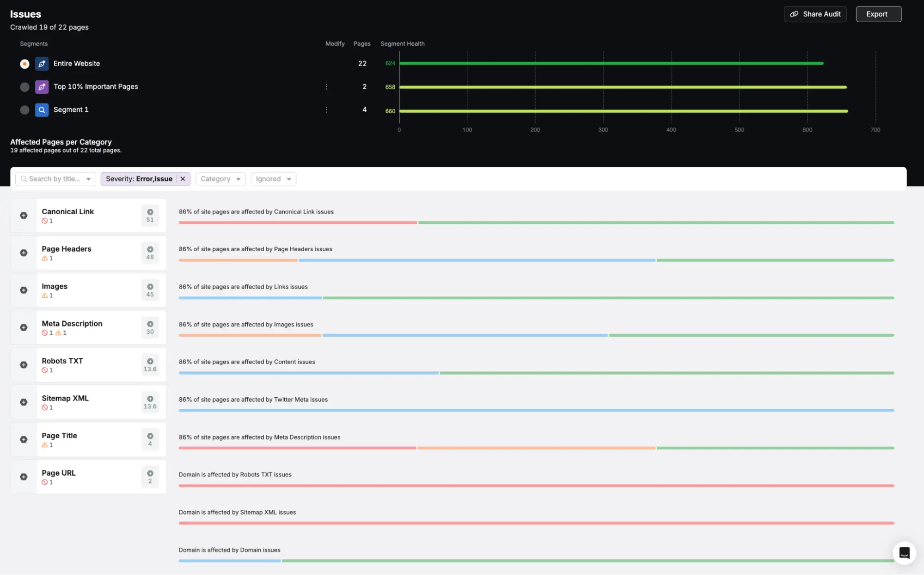
Task: Open the Ignored filter dropdown
Action: (273, 179)
